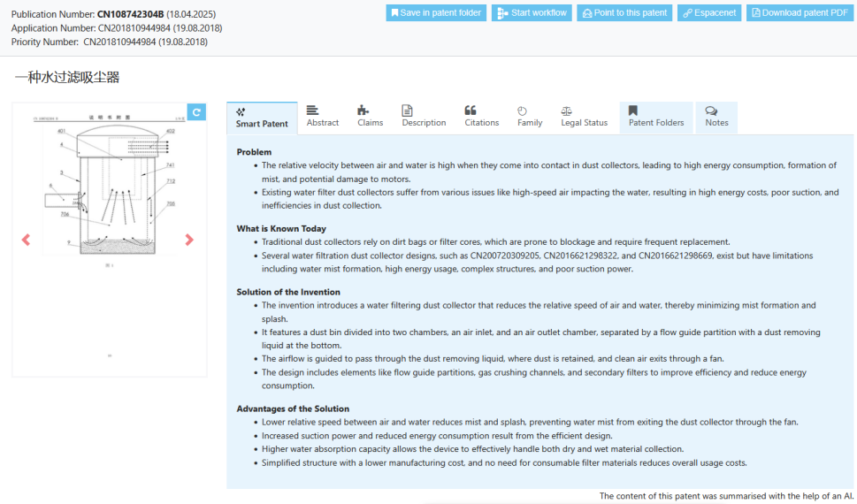
Task: Open patent in Espacenet
Action: [710, 13]
